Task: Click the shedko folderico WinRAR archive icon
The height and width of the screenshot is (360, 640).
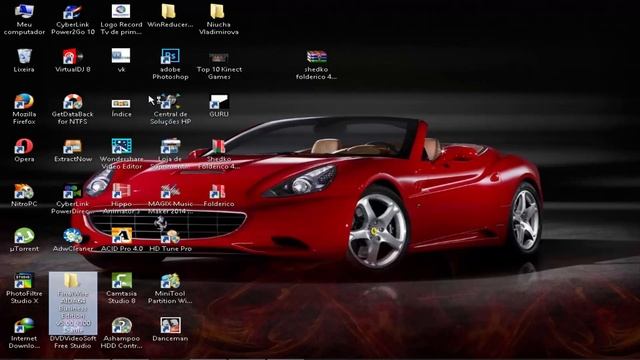Action: tap(316, 57)
